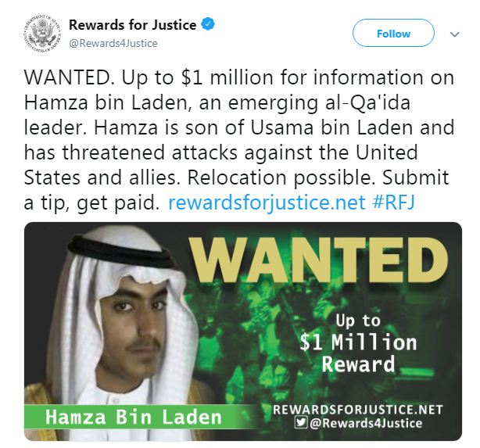This screenshot has width=480, height=448.
Task: Click the $1 Million Reward text in poster
Action: pos(358,342)
